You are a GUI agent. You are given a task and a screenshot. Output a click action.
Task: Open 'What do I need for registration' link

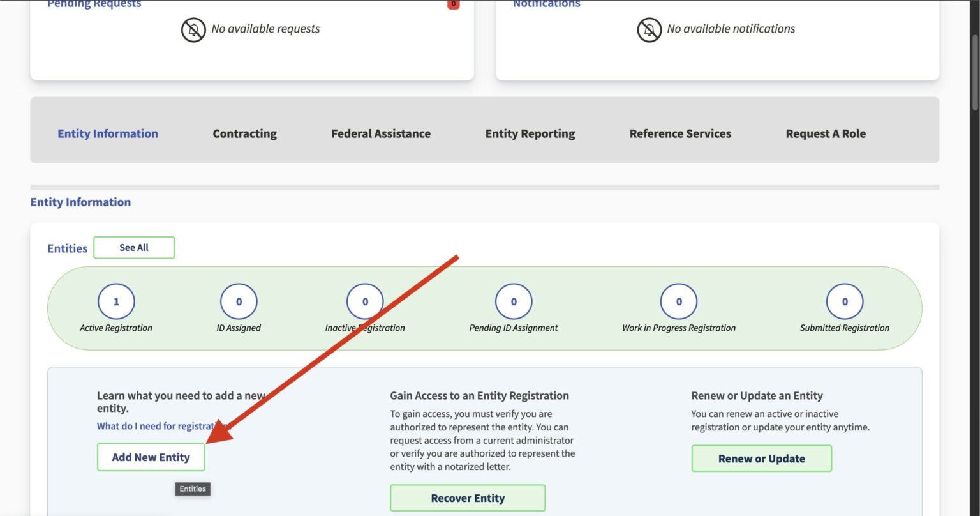[163, 426]
